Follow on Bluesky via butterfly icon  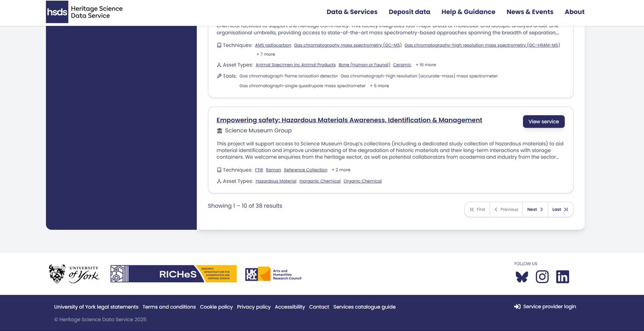click(521, 277)
